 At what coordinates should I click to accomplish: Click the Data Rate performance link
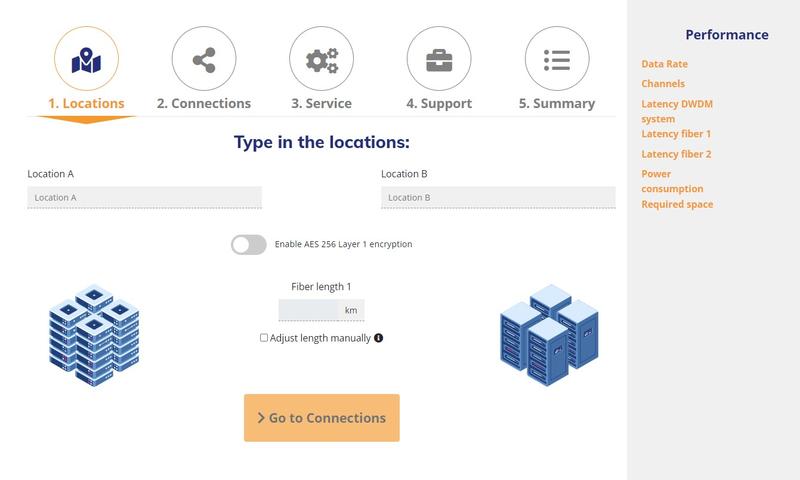(x=664, y=64)
